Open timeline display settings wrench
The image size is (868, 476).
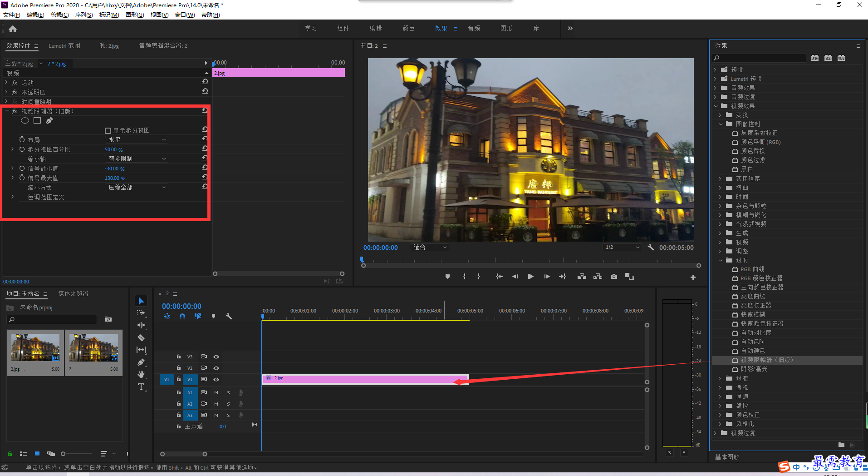pyautogui.click(x=229, y=316)
